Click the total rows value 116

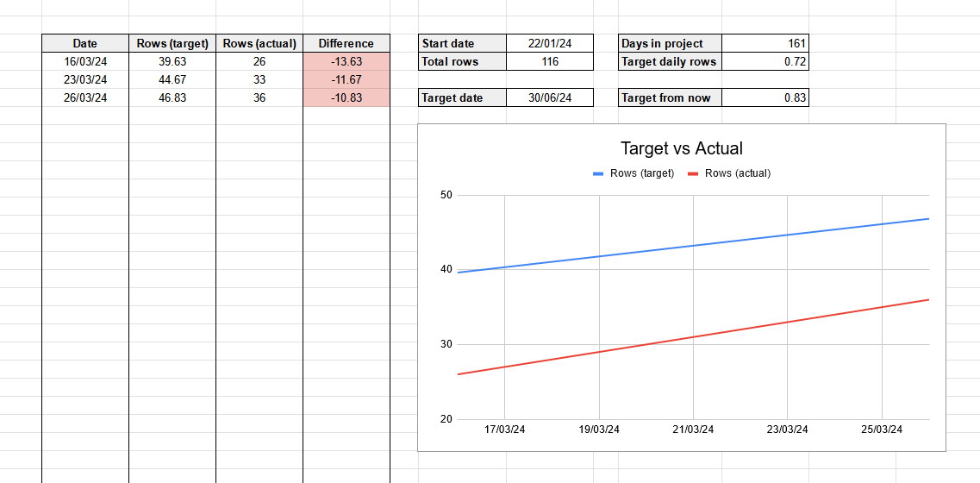click(x=550, y=62)
